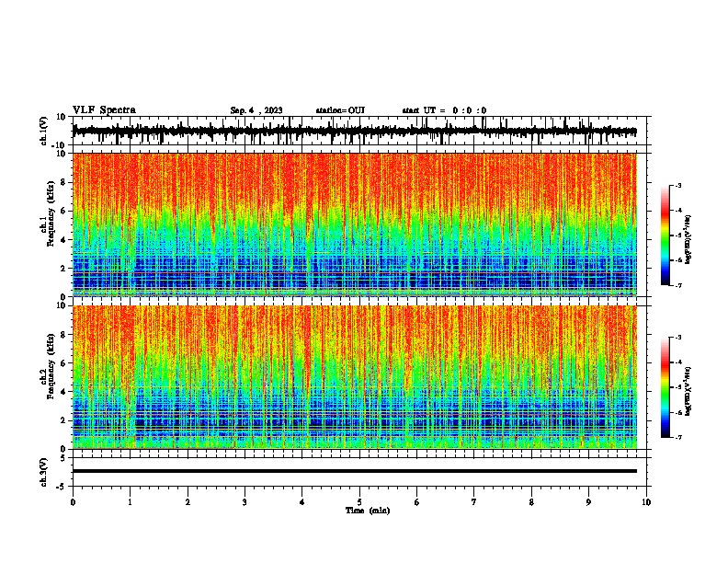This screenshot has width=728, height=563.
Task: Click inside the ch.1 spectrogram panel
Action: 354,224
